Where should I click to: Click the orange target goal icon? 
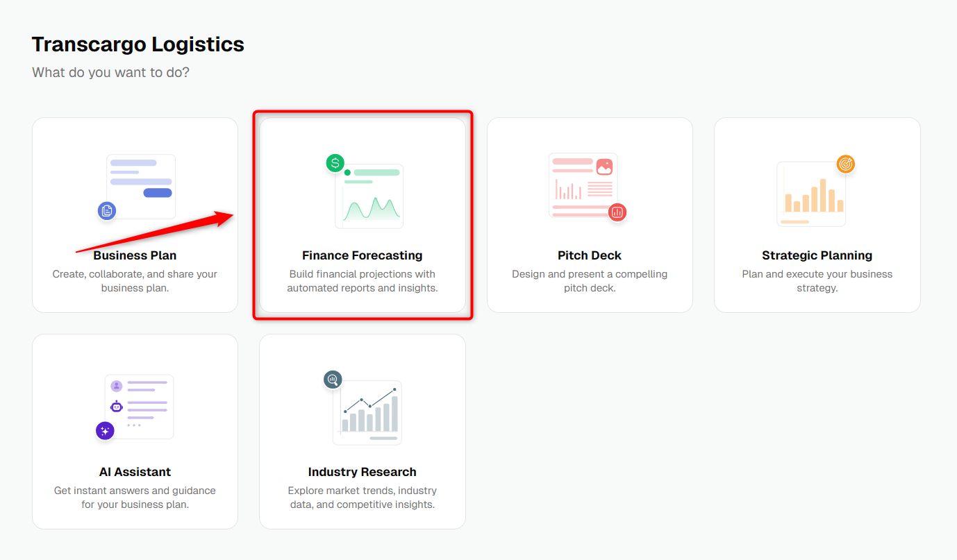click(x=845, y=164)
